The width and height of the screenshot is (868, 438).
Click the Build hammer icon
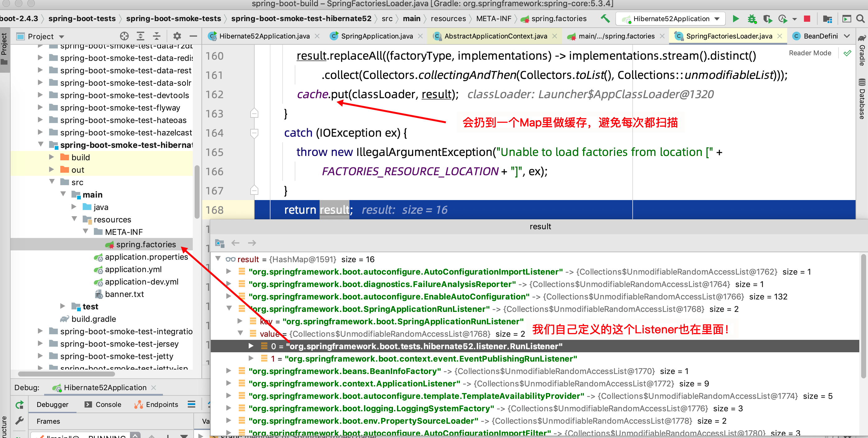(x=605, y=19)
